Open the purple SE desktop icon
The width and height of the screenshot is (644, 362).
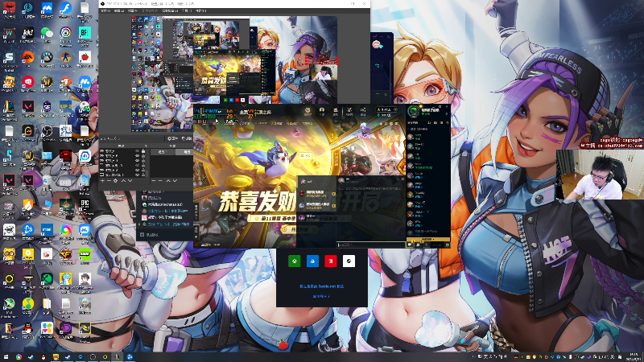point(47,107)
